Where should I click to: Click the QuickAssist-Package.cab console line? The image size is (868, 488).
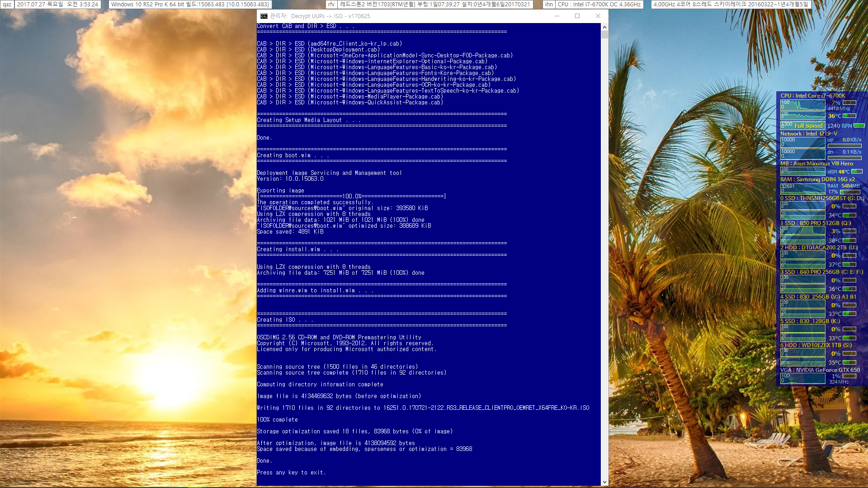350,102
